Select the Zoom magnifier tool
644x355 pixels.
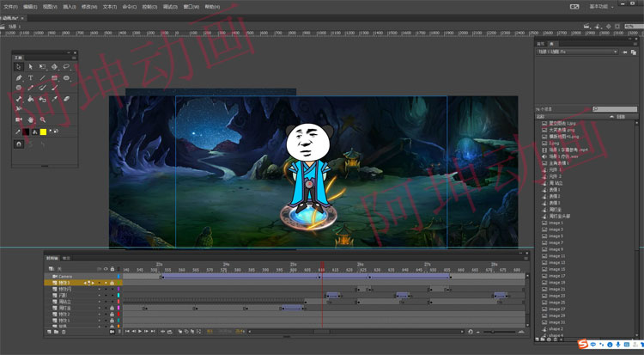point(42,119)
